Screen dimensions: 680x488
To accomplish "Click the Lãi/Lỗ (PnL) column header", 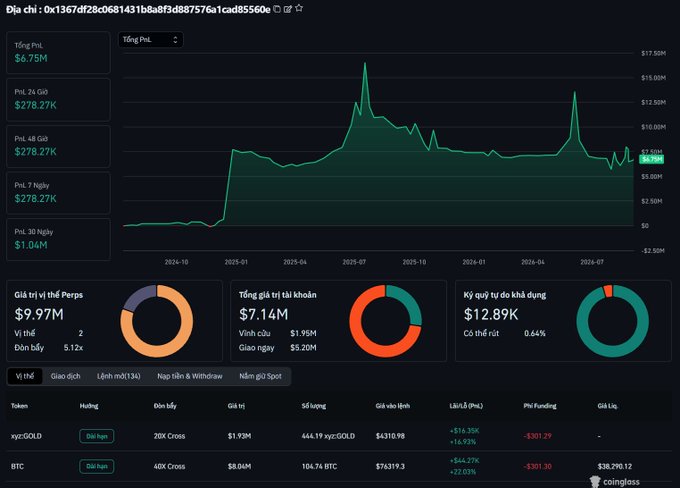I will [466, 406].
